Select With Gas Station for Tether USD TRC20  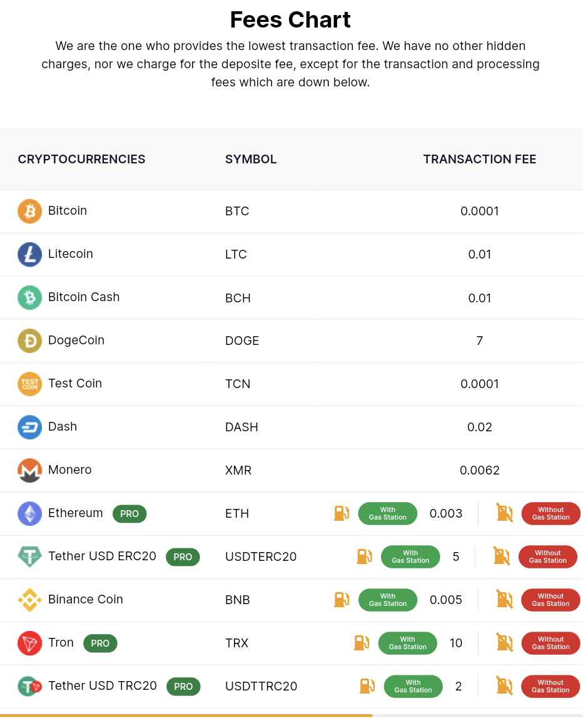(413, 686)
